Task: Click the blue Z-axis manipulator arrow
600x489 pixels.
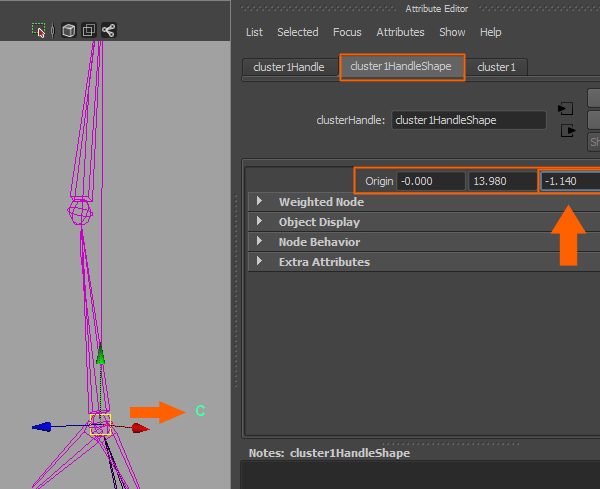Action: [42, 427]
